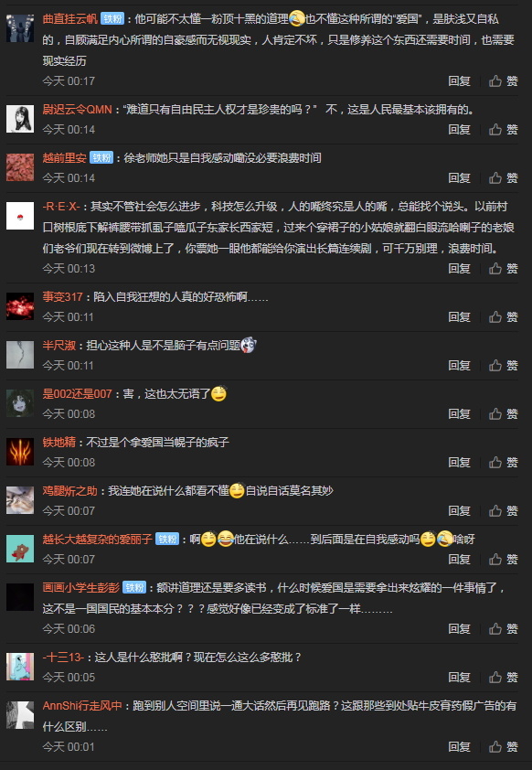Reply to 是002还是007's comment
This screenshot has width=532, height=770.
pyautogui.click(x=460, y=414)
